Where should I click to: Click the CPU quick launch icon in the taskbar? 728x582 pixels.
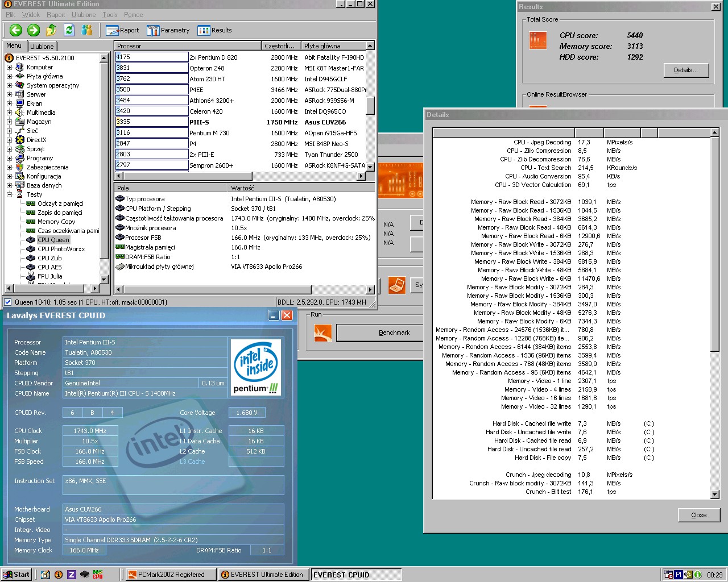coord(98,575)
